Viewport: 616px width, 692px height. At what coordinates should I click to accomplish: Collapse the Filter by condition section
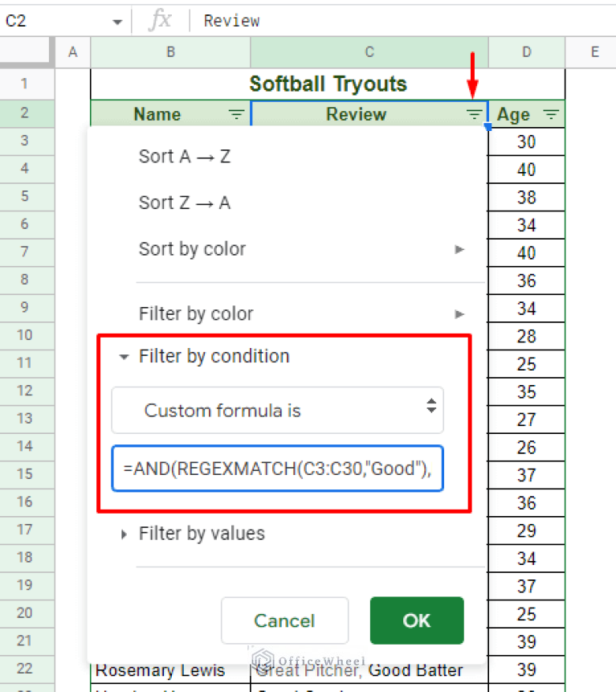[124, 357]
